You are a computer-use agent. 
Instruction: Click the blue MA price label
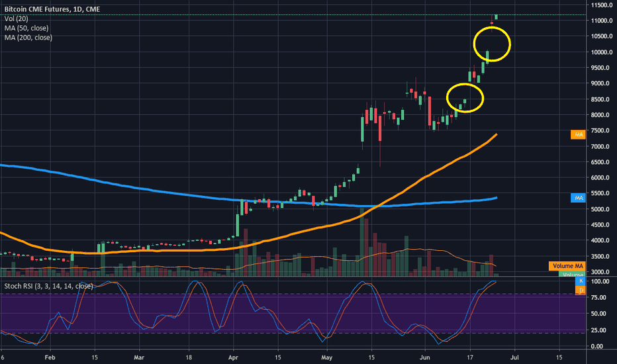click(x=578, y=198)
